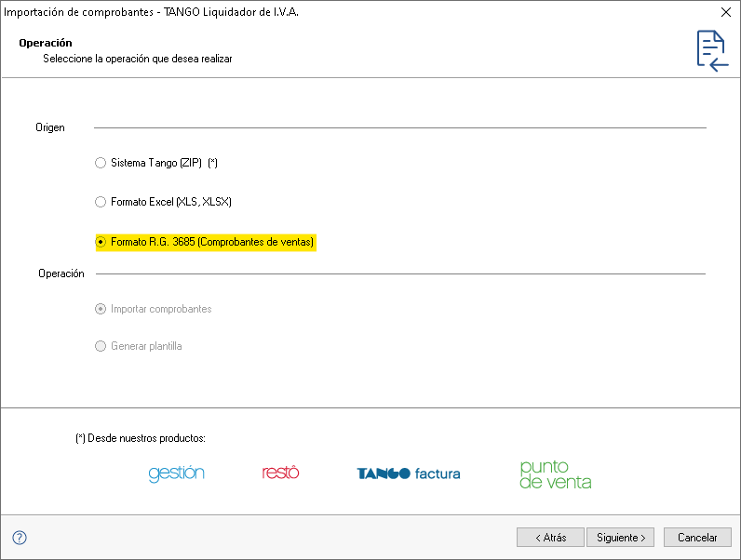
Task: Click the import document icon in header
Action: pos(712,51)
